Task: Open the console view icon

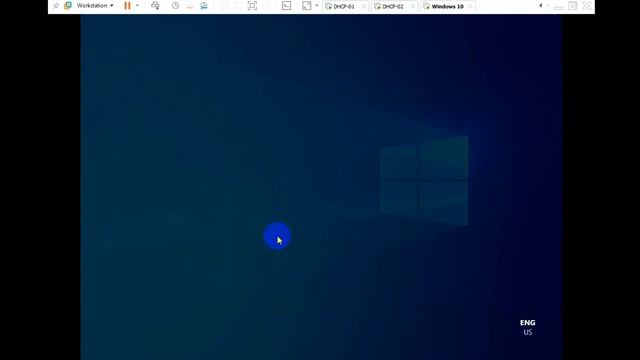Action: point(287,6)
